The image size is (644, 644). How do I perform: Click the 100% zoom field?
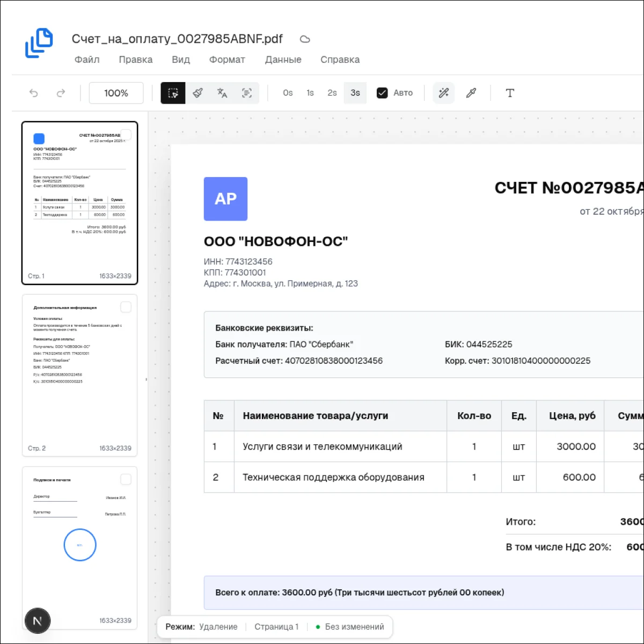(116, 93)
